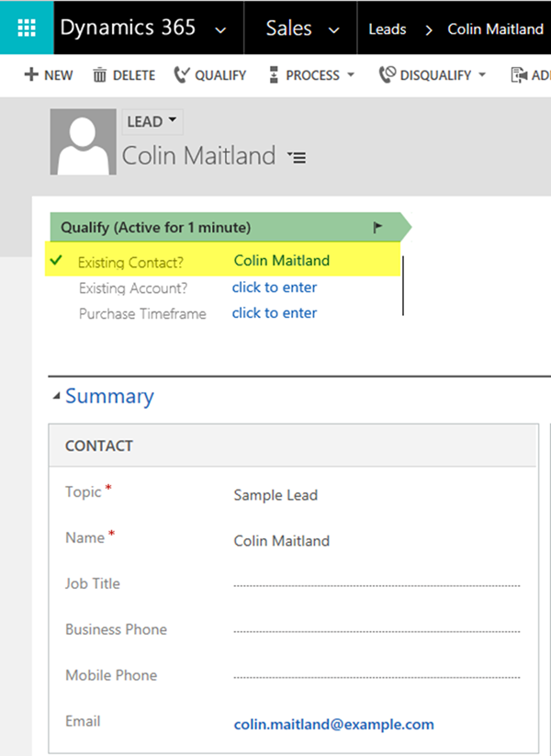Go to Leads in breadcrumb

(x=387, y=28)
